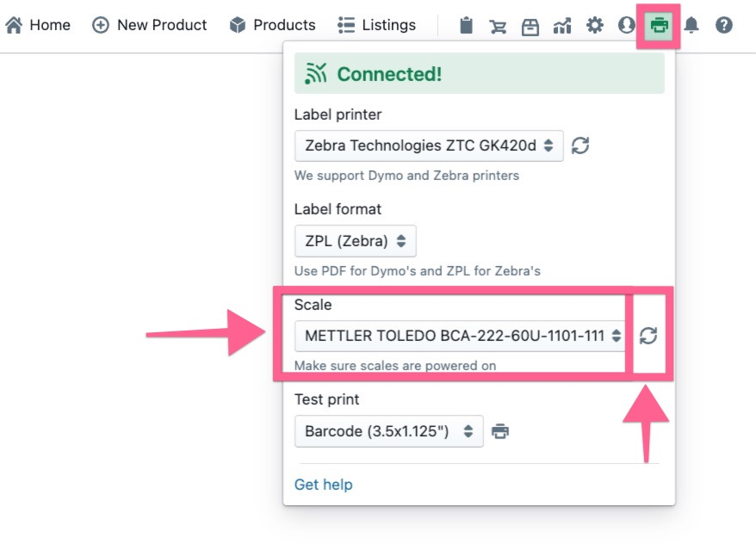Screen dimensions: 756x544
Task: Toggle the green printer icon
Action: coord(660,26)
